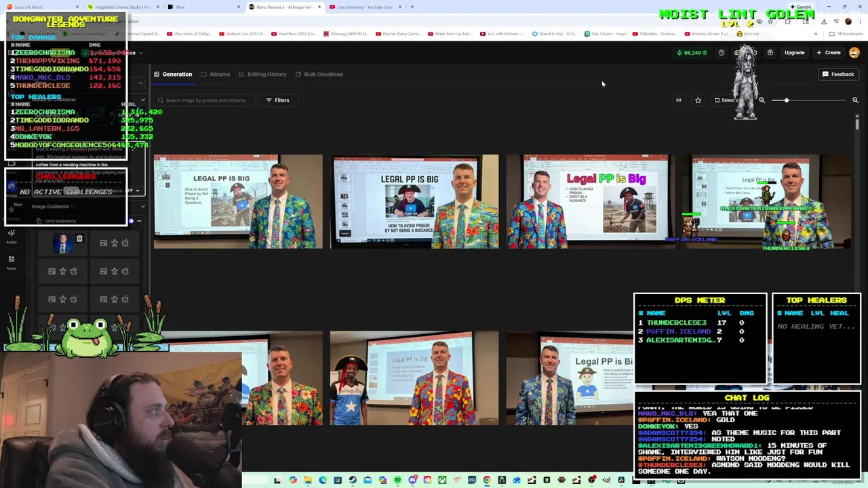Screen dimensions: 868x488
Task: Select the reference portrait of suited man
Action: pyautogui.click(x=62, y=243)
